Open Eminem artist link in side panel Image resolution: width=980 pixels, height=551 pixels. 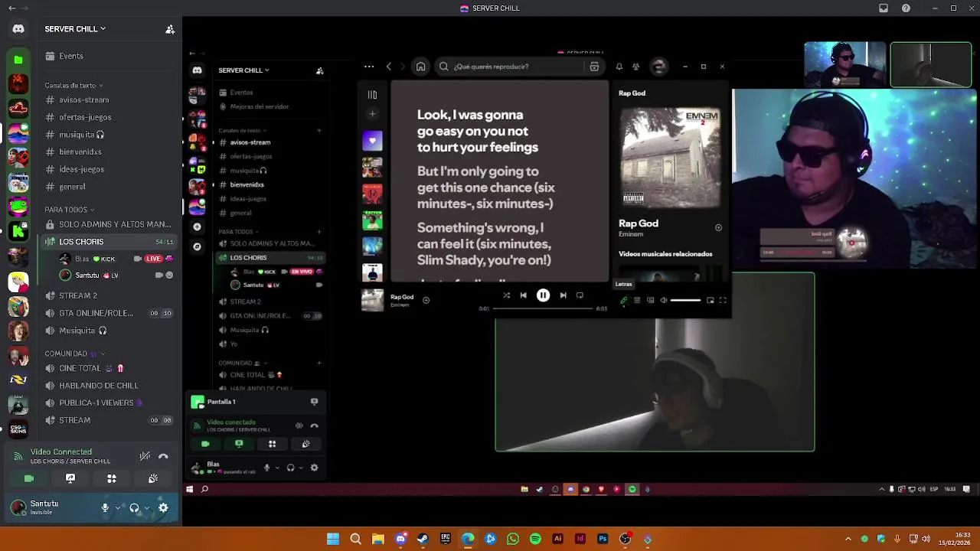click(631, 234)
